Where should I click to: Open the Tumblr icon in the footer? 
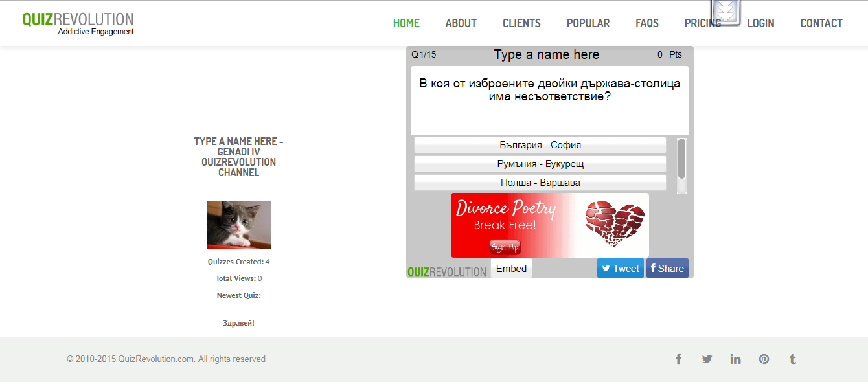click(792, 359)
